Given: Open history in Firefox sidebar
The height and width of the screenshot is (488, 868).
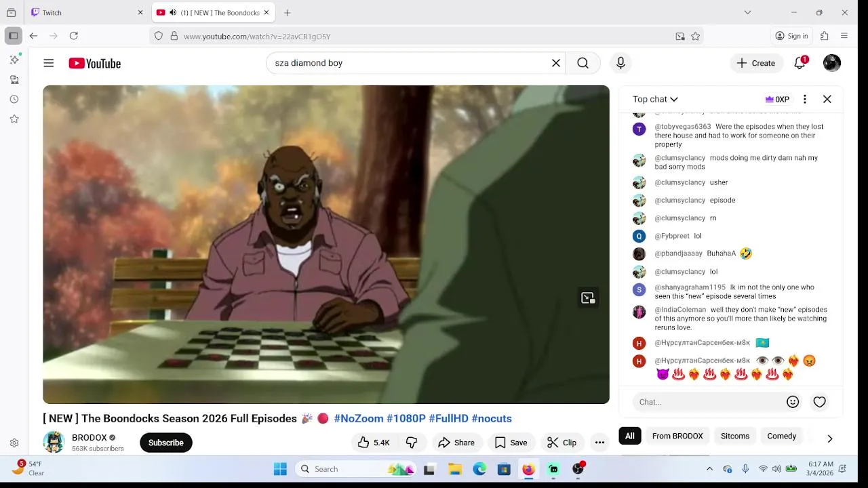Looking at the screenshot, I should [14, 99].
